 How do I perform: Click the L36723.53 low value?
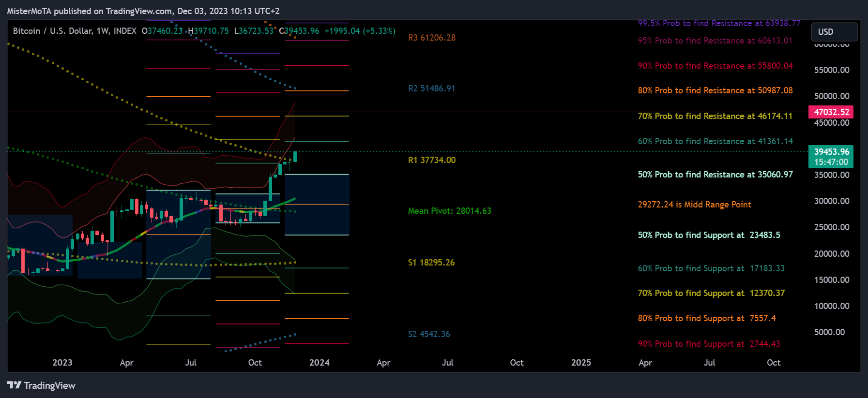point(254,31)
